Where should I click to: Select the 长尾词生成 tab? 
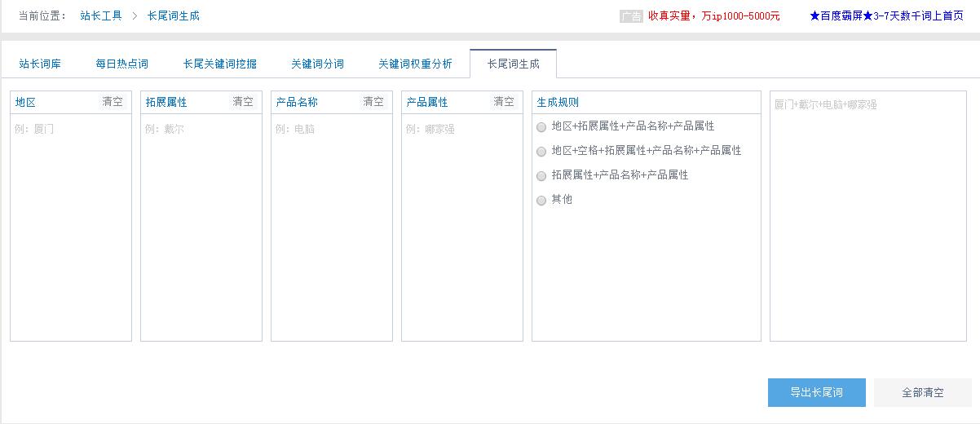point(514,64)
